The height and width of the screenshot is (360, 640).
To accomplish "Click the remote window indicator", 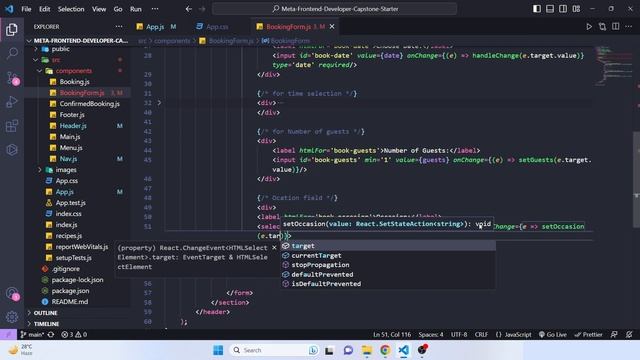I will coord(8,335).
